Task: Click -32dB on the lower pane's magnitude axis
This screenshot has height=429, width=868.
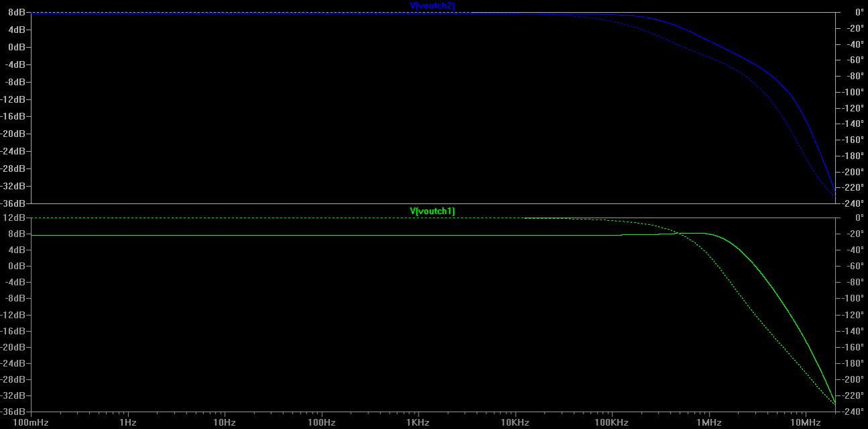Action: 14,395
